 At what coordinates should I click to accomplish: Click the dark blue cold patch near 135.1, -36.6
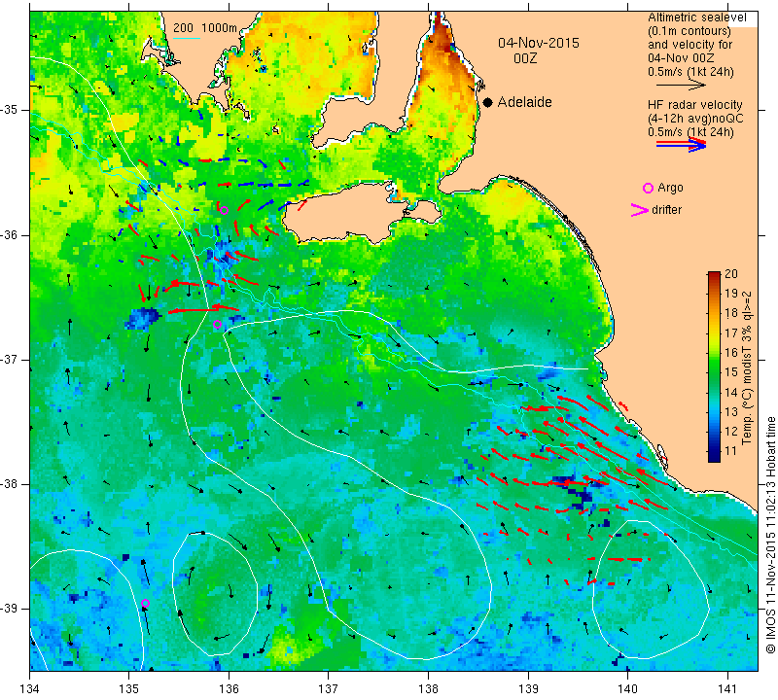pos(143,318)
